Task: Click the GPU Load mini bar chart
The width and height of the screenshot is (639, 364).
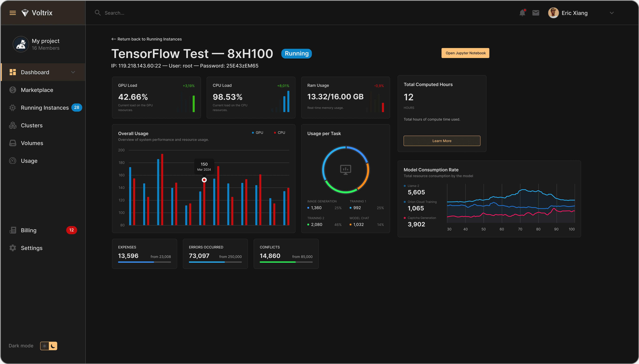Action: click(x=186, y=102)
